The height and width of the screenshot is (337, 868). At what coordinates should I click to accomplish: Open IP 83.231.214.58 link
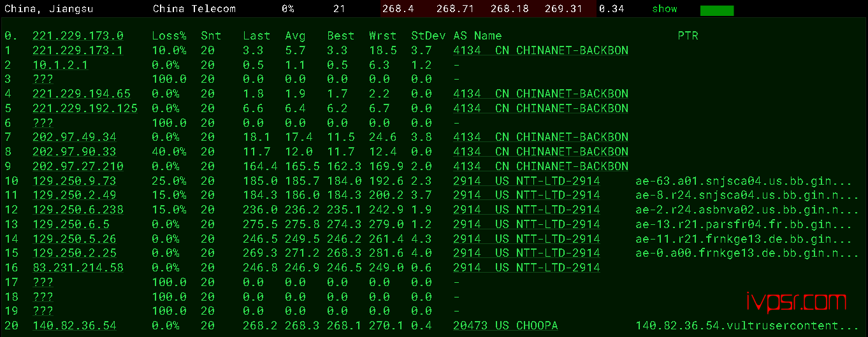(x=78, y=268)
